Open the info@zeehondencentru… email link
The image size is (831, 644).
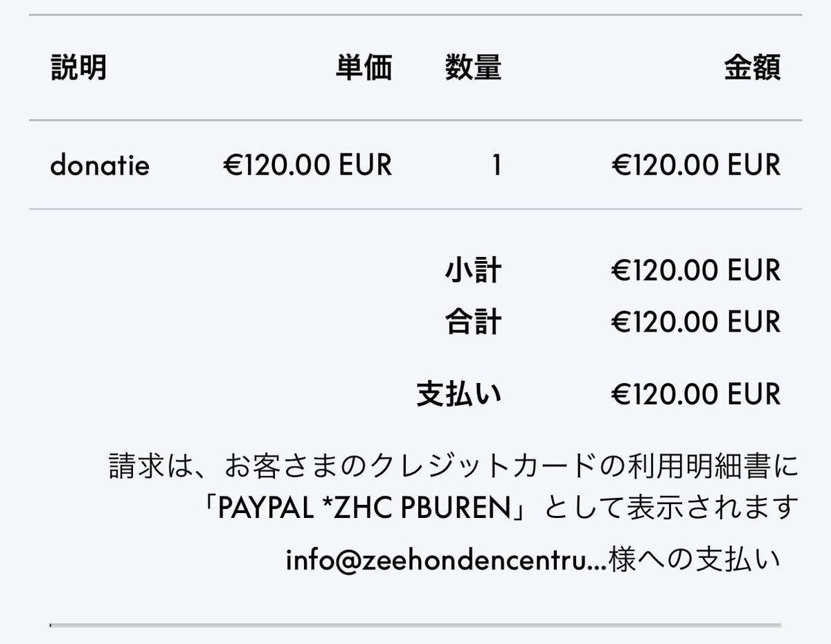pos(447,560)
